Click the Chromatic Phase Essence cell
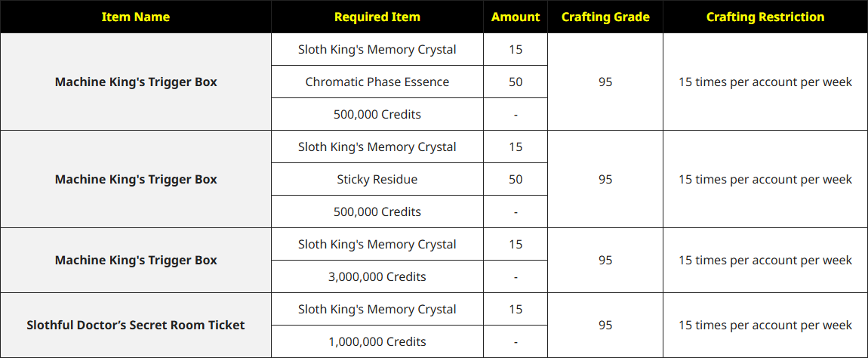The width and height of the screenshot is (868, 358). (377, 82)
